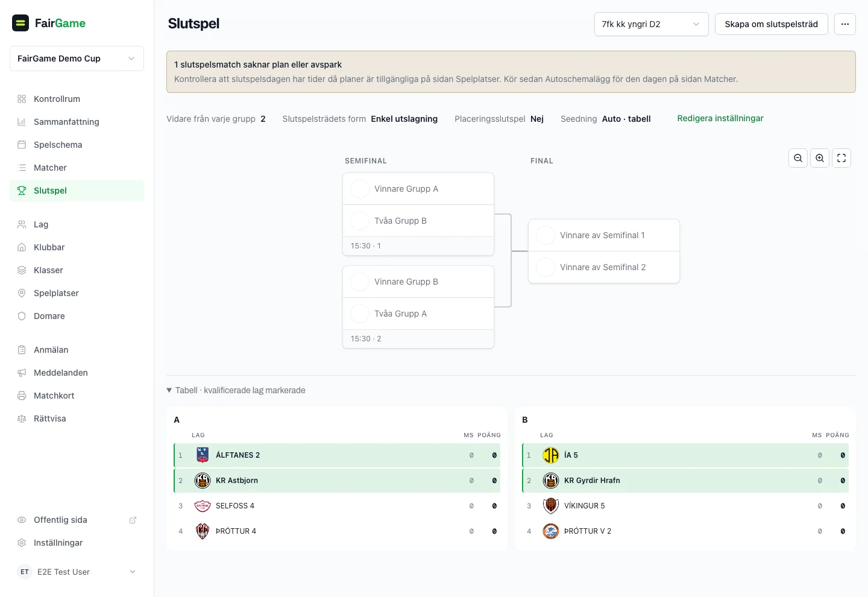Zoom out the bracket view
This screenshot has width=868, height=597.
point(798,158)
